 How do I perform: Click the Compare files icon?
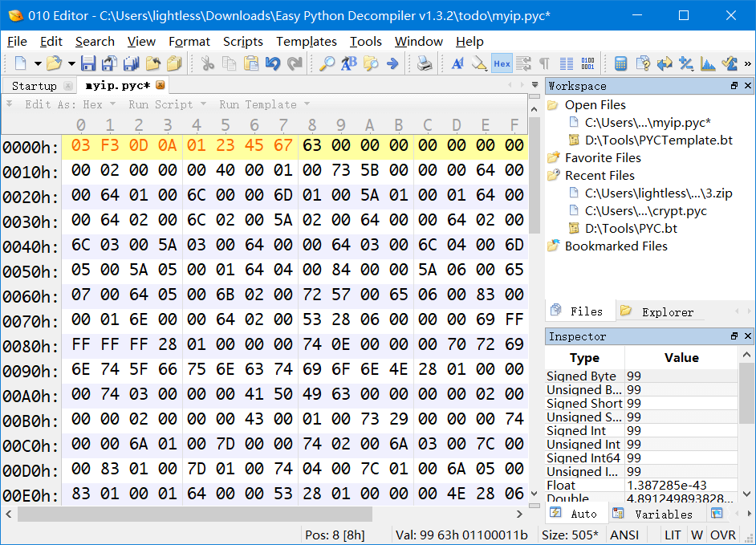[643, 63]
